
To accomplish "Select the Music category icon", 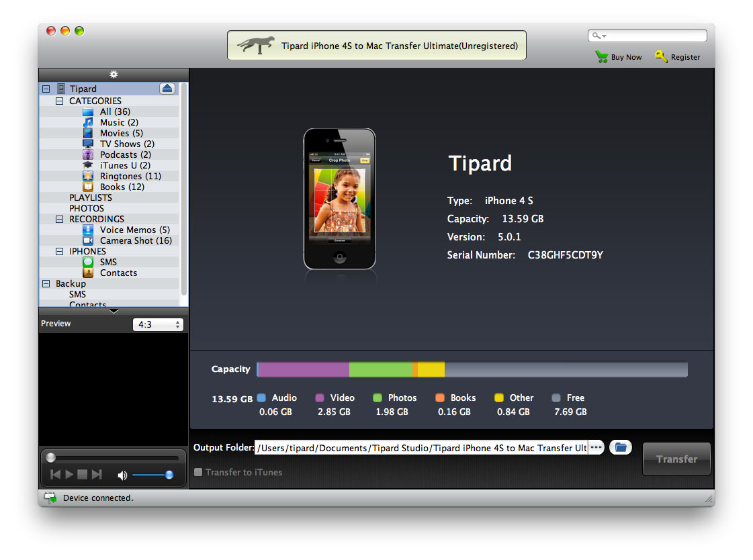I will pyautogui.click(x=88, y=122).
